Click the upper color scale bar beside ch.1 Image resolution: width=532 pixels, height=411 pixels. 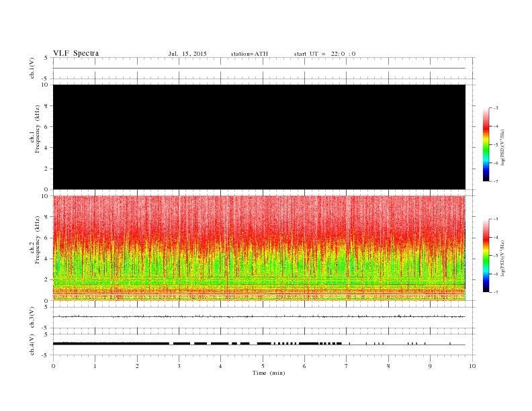pyautogui.click(x=486, y=145)
